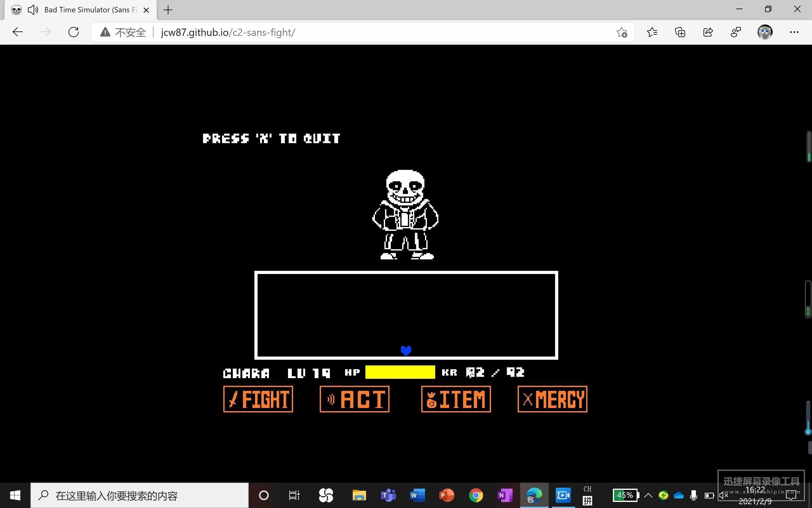Open the muted volume tray icon
The width and height of the screenshot is (812, 508).
(724, 495)
